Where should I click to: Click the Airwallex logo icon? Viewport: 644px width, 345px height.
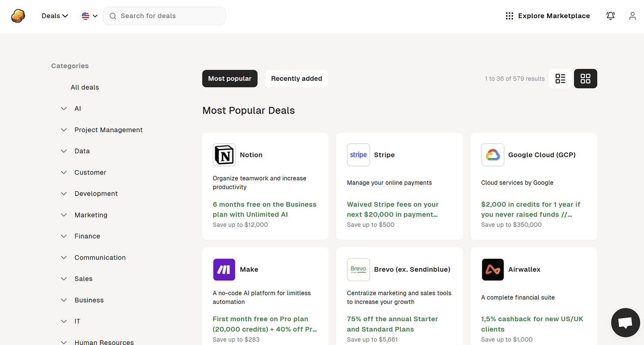493,269
